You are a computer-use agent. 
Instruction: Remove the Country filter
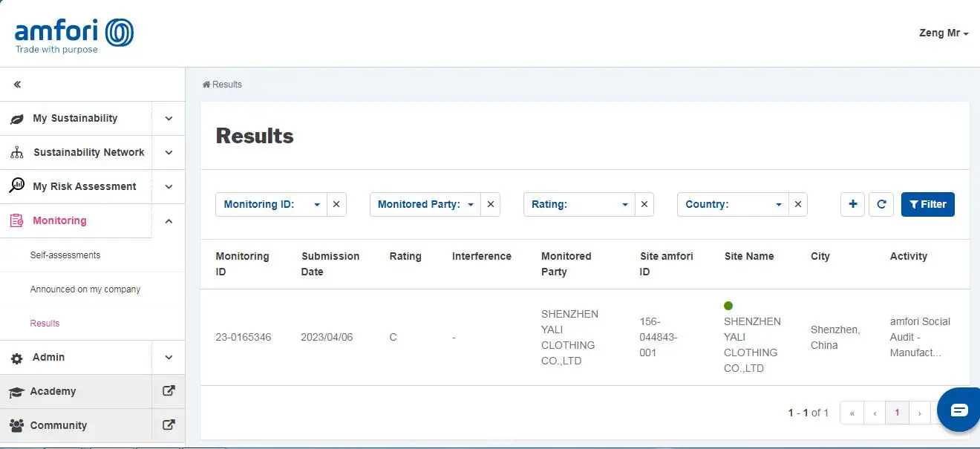coord(797,204)
